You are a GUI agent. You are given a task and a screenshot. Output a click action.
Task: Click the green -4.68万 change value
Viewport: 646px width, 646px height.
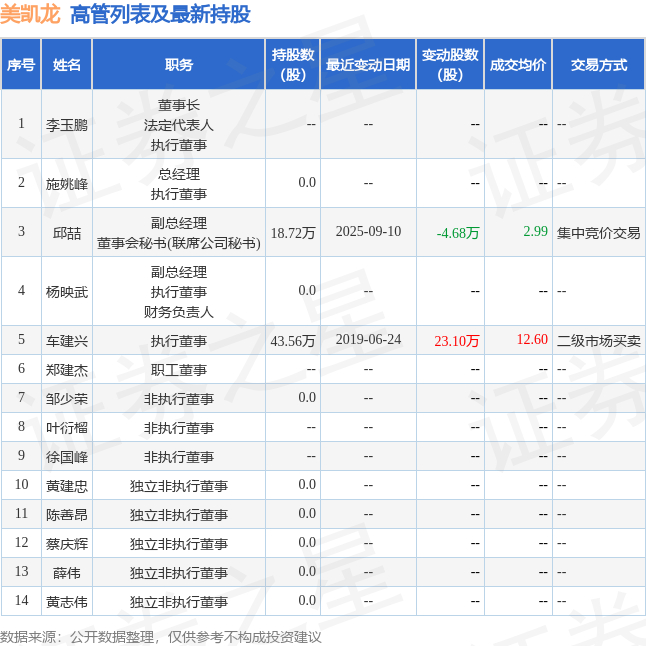point(458,233)
